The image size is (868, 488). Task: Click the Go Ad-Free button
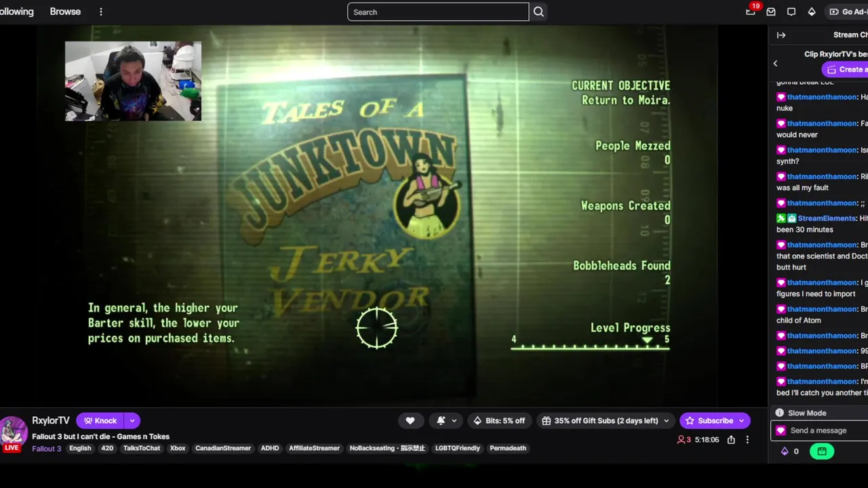pos(848,12)
